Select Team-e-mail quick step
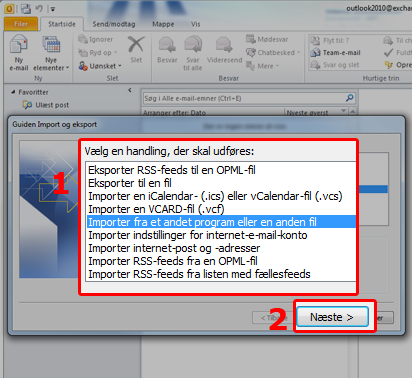Screen dimensions: 412x378 click(x=336, y=53)
